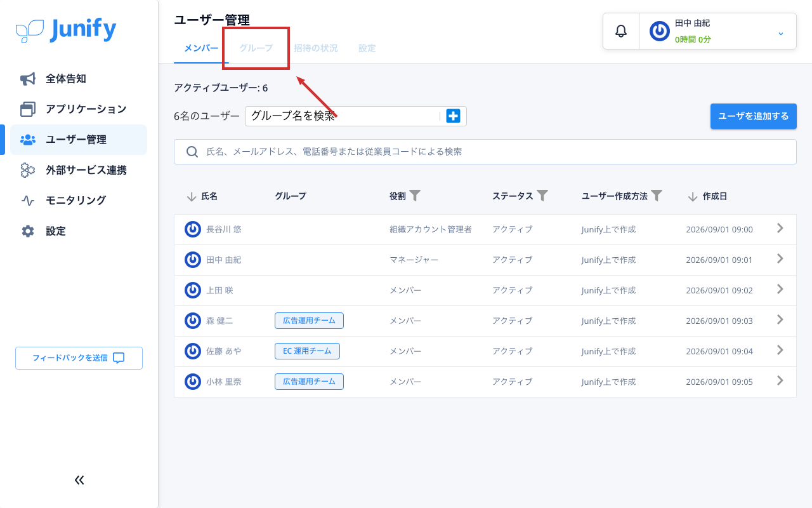
Task: Expand the 田中 由紀 row chevron
Action: pyautogui.click(x=780, y=258)
